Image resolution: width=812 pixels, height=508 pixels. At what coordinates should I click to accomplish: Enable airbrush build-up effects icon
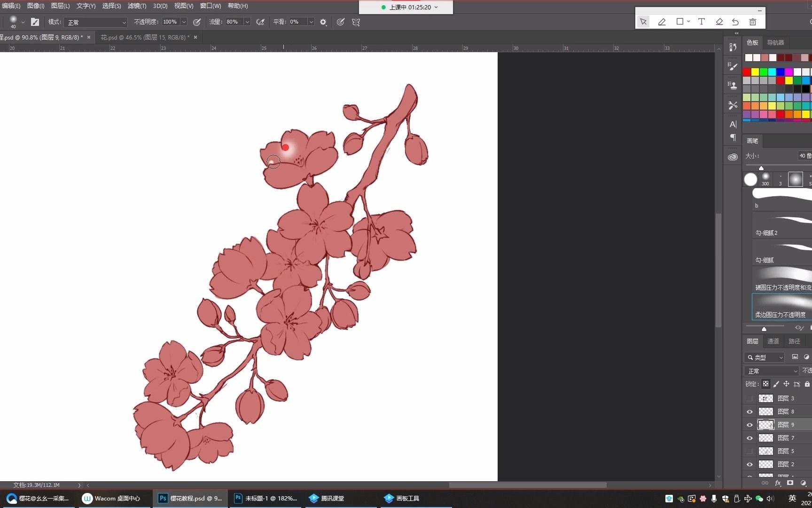(x=260, y=22)
